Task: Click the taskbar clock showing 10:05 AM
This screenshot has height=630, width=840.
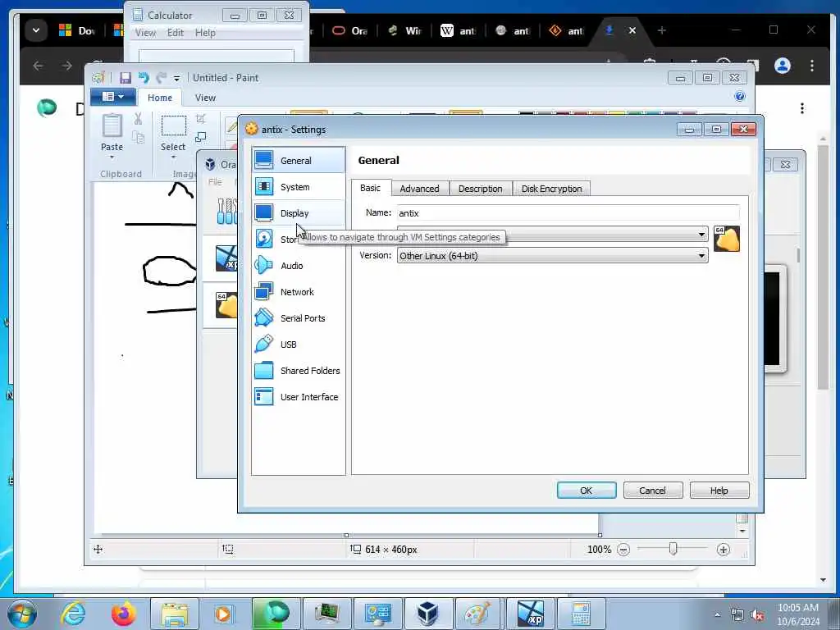Action: (x=797, y=614)
